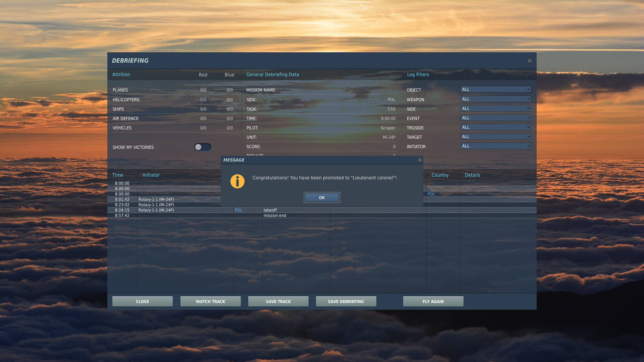Click the Fly Again button
The width and height of the screenshot is (644, 362).
[x=433, y=301]
